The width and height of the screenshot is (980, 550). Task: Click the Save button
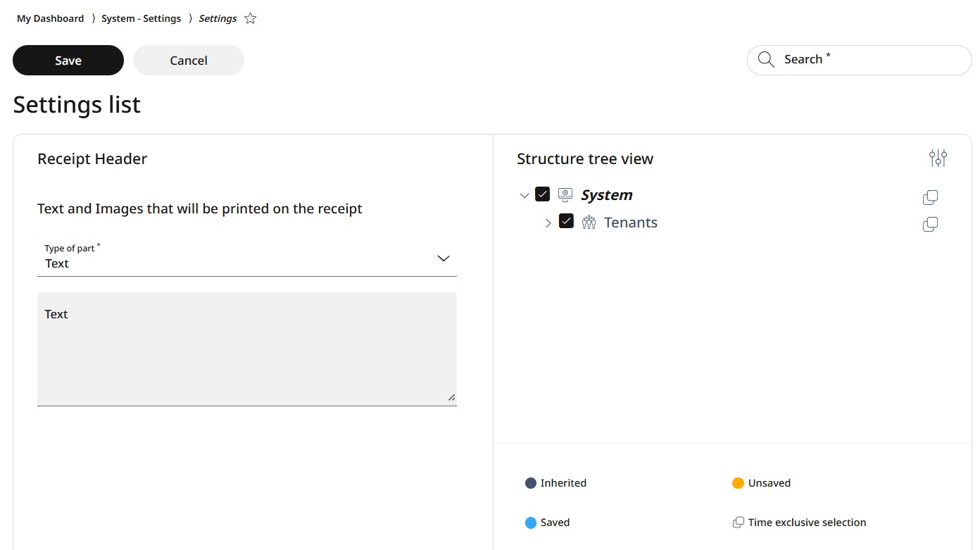pos(68,61)
